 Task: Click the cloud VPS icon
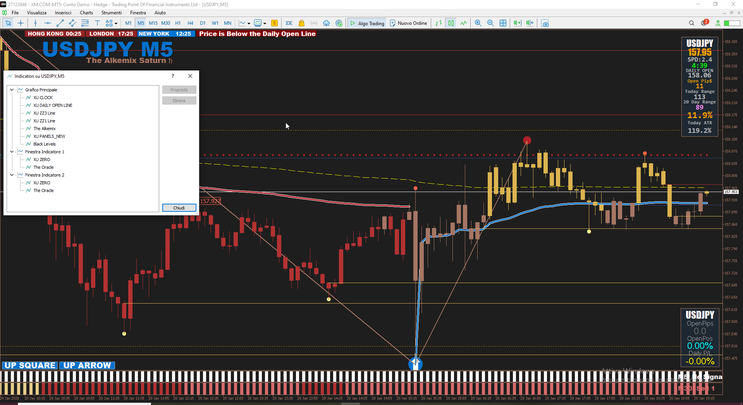326,23
